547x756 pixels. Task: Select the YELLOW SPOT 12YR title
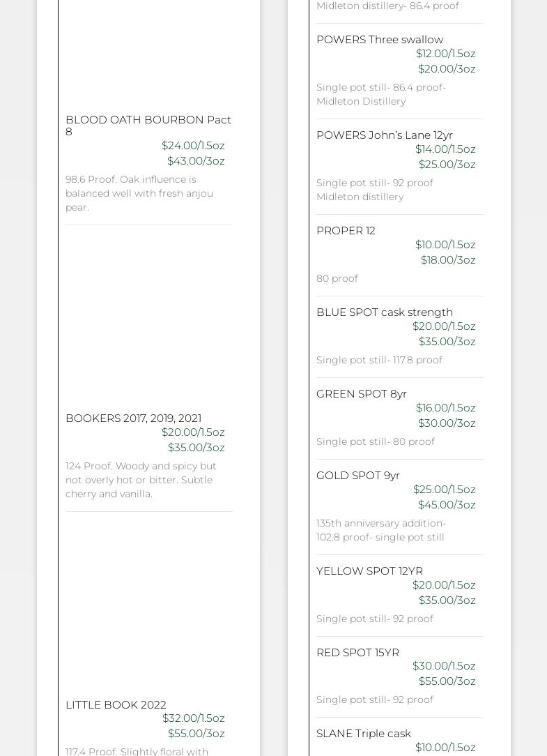(x=369, y=571)
